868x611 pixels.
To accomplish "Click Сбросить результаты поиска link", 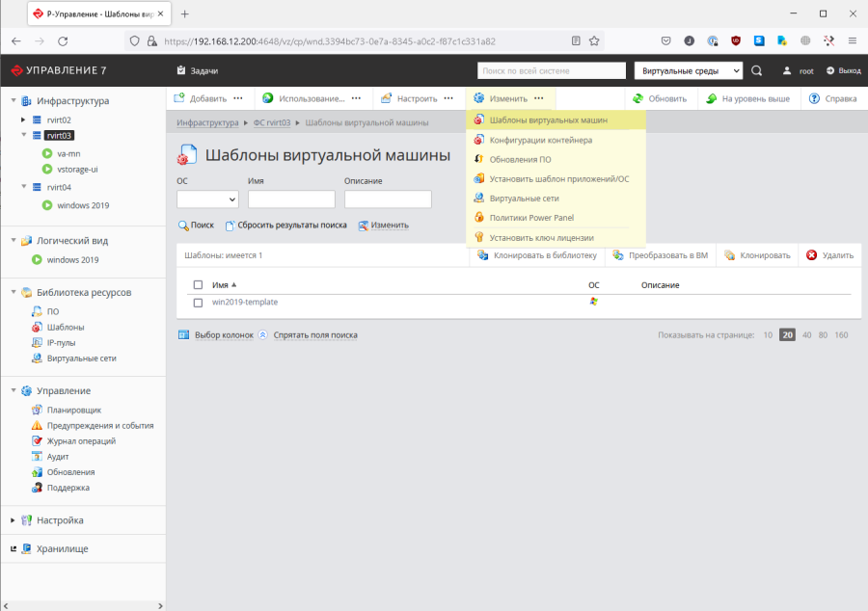I will pos(292,225).
